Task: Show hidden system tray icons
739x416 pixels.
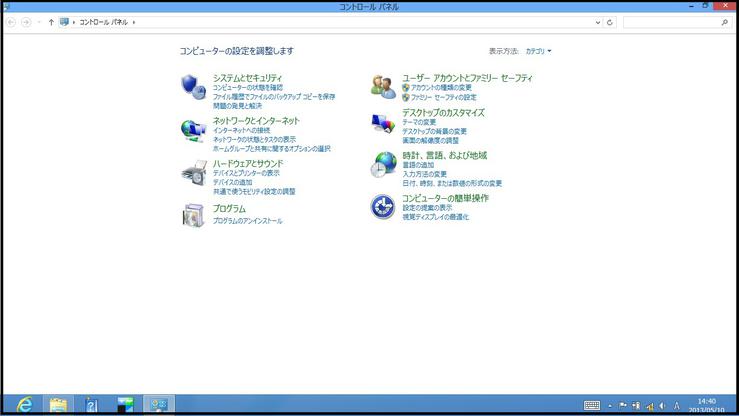Action: (610, 405)
